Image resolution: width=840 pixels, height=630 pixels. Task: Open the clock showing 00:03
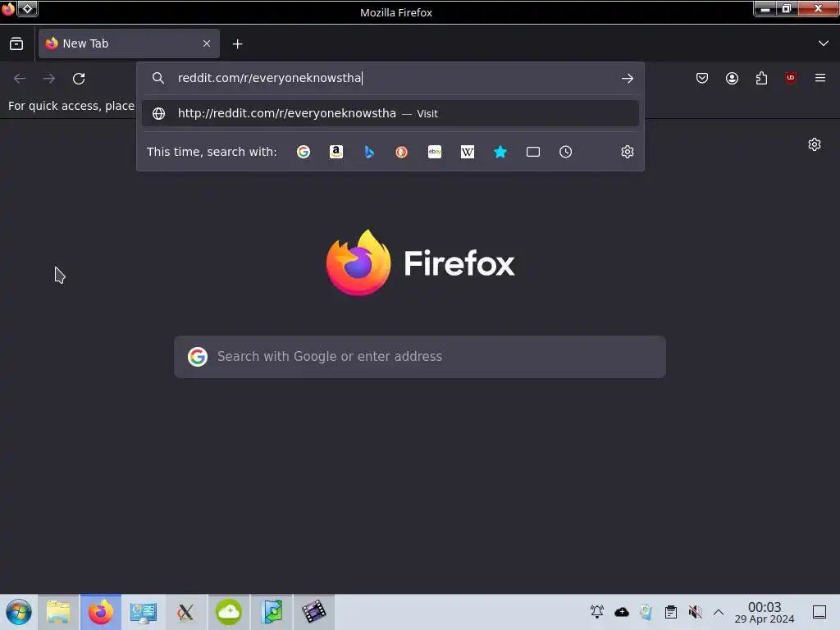[765, 612]
